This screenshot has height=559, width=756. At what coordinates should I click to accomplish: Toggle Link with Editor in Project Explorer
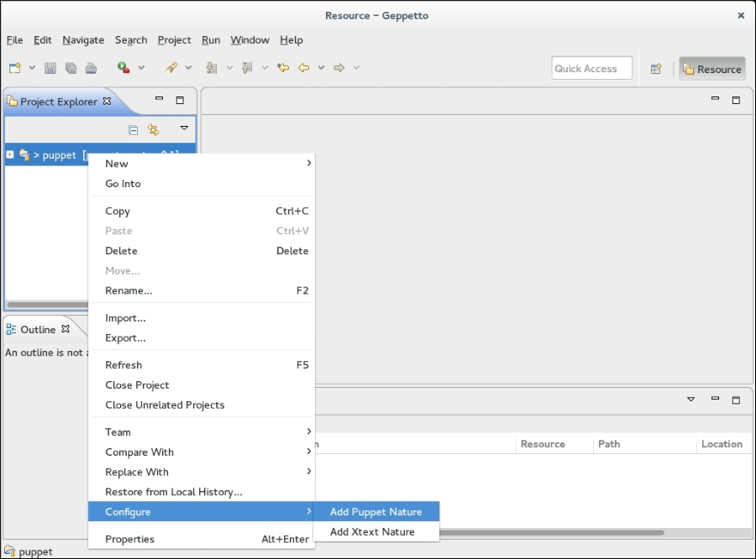click(x=153, y=129)
